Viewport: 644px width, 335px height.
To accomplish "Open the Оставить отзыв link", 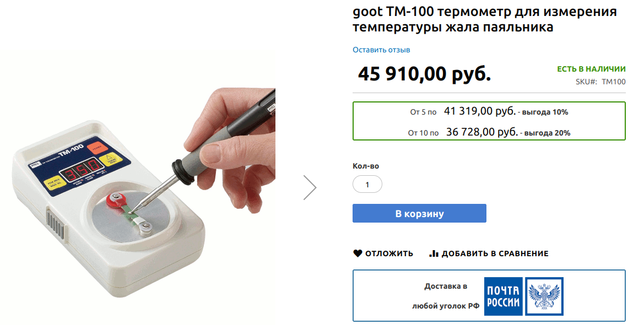I will [x=381, y=50].
